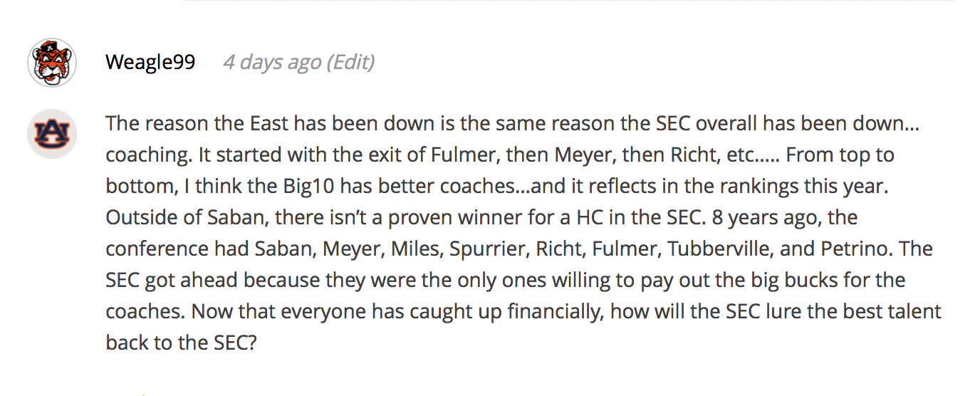Click the dotted divider above the comment

pyautogui.click(x=581, y=1)
